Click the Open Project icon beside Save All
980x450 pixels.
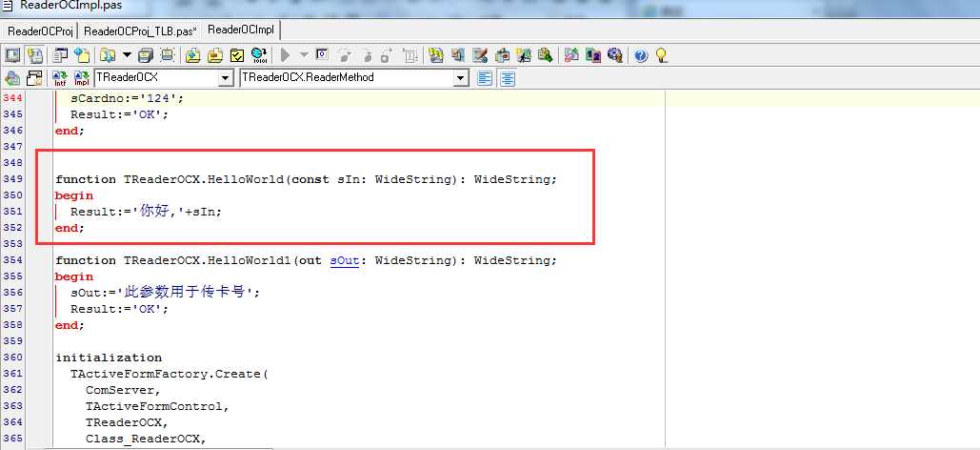coord(167,55)
